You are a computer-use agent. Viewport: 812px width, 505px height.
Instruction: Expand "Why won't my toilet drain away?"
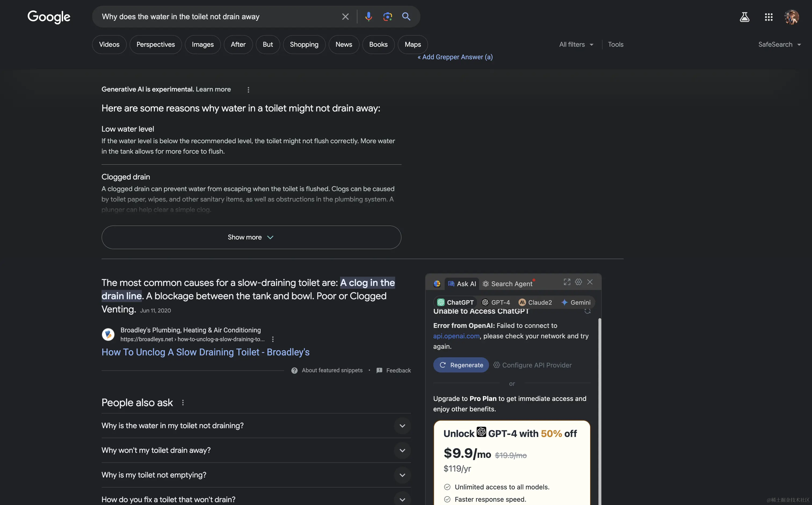pos(402,450)
